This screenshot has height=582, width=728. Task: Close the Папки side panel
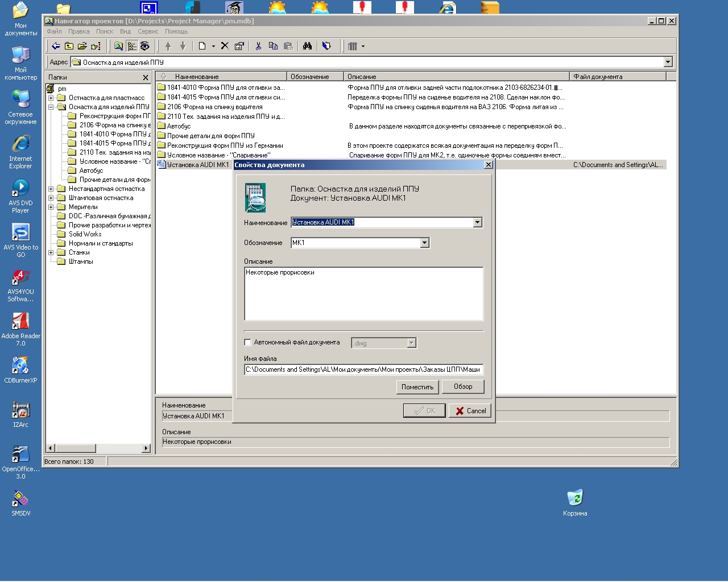click(146, 77)
